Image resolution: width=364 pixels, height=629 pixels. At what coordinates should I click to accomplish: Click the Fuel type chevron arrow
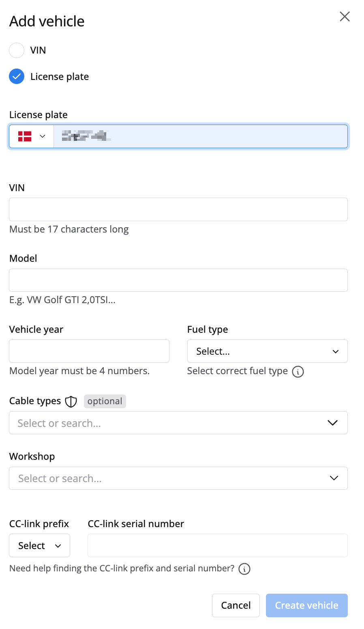pyautogui.click(x=335, y=351)
